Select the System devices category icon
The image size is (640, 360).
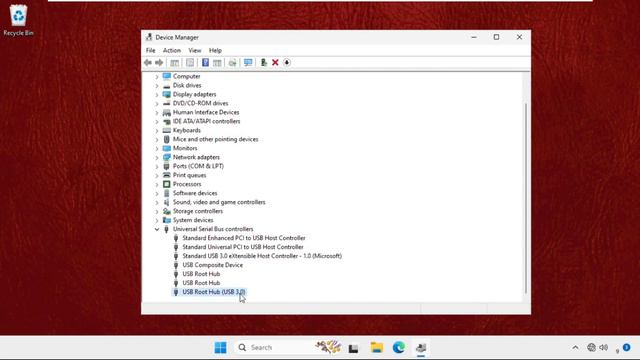(x=167, y=220)
